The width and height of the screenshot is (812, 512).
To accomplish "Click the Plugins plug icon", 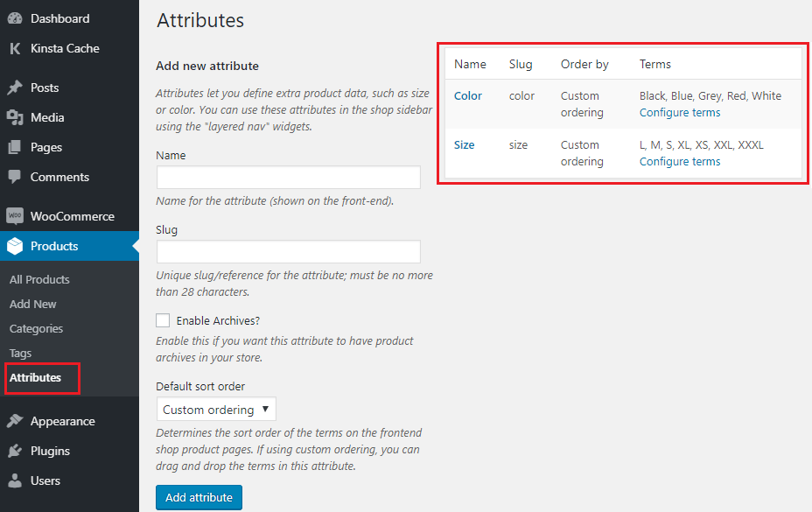I will [15, 451].
